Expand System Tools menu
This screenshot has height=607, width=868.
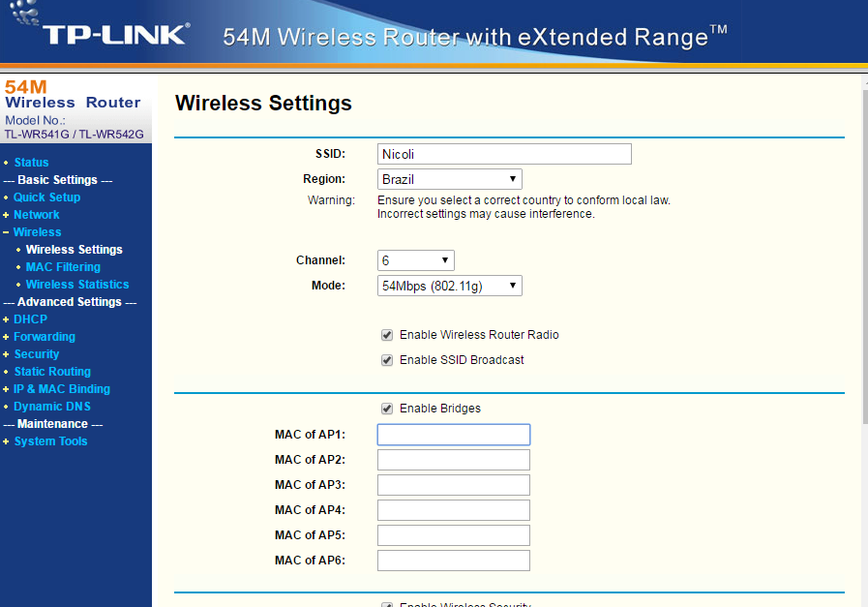point(50,441)
